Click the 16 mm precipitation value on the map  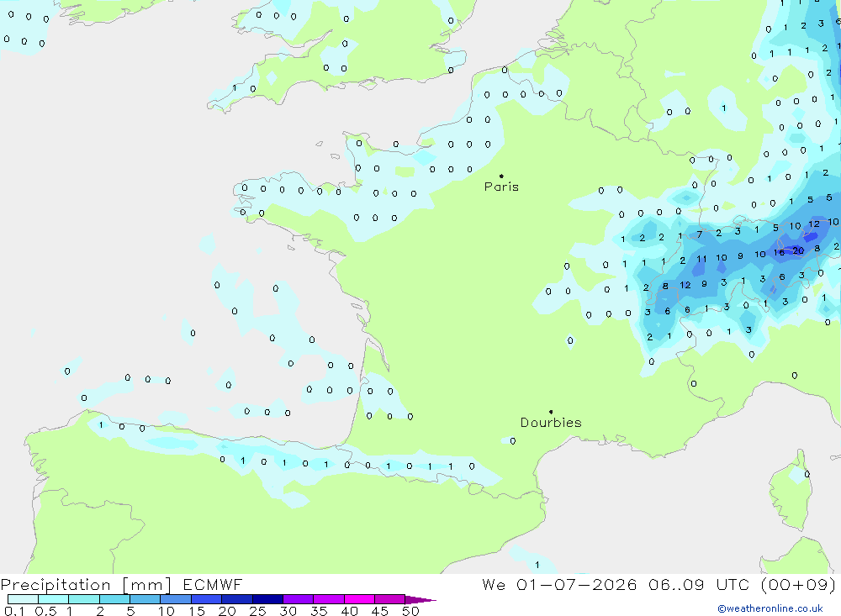tap(779, 252)
